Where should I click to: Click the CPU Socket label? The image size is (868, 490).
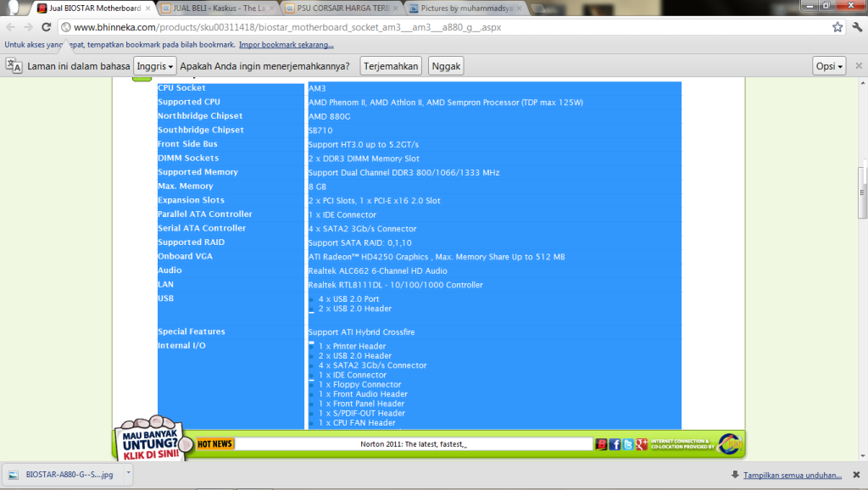pyautogui.click(x=181, y=88)
